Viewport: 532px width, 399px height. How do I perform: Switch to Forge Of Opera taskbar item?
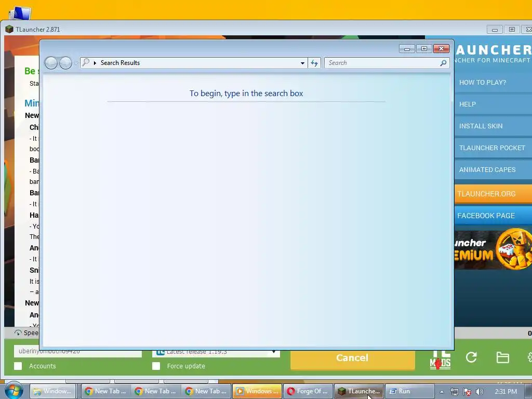click(x=308, y=391)
